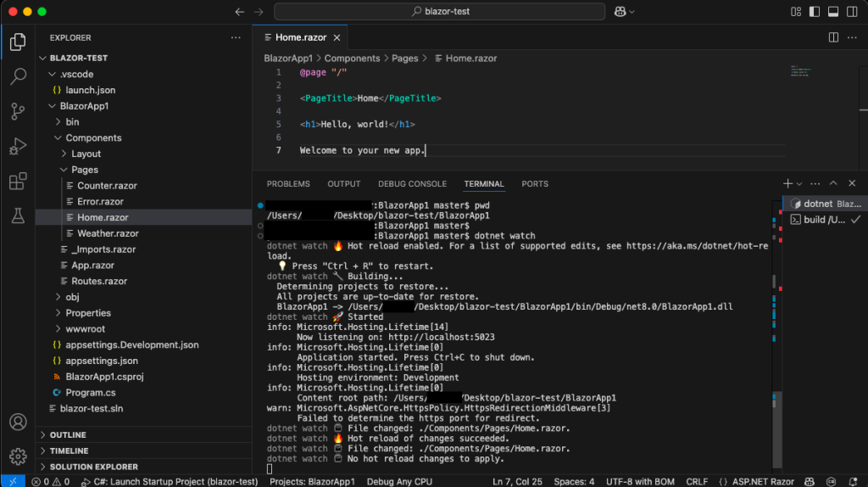868x487 pixels.
Task: Switch to the DEBUG CONSOLE tab
Action: tap(413, 183)
